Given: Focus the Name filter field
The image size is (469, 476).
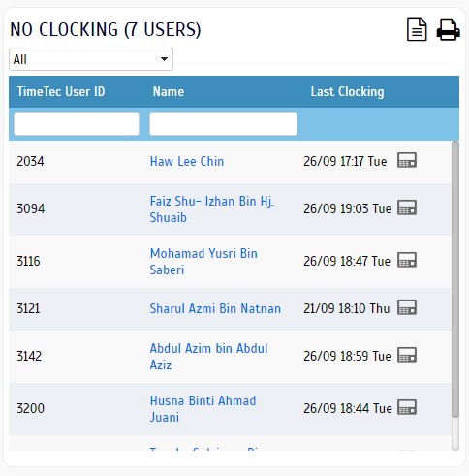Looking at the screenshot, I should 223,124.
